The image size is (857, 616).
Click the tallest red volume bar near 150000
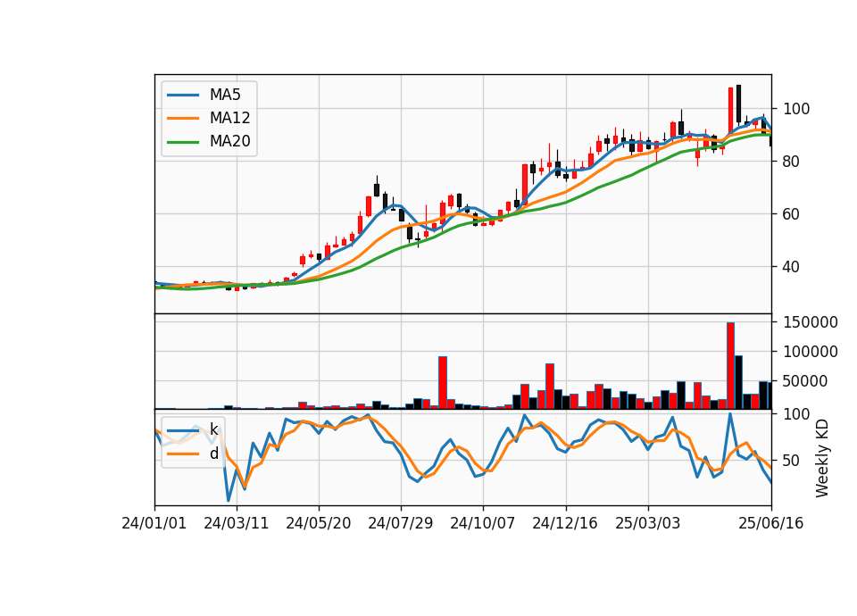coord(730,366)
